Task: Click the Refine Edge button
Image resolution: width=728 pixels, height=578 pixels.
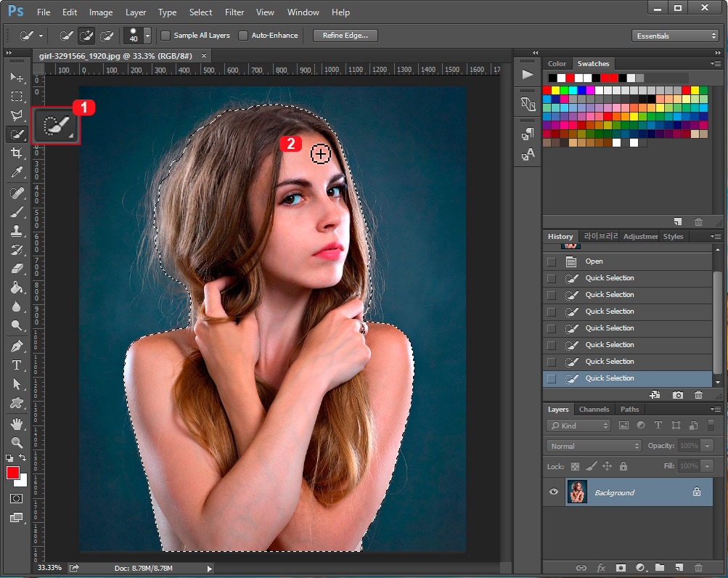Action: pos(345,35)
